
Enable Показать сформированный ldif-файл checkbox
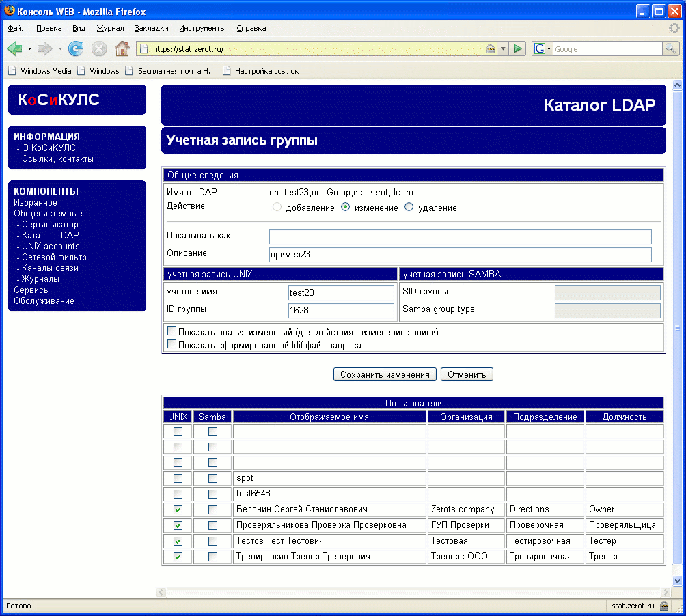click(172, 344)
